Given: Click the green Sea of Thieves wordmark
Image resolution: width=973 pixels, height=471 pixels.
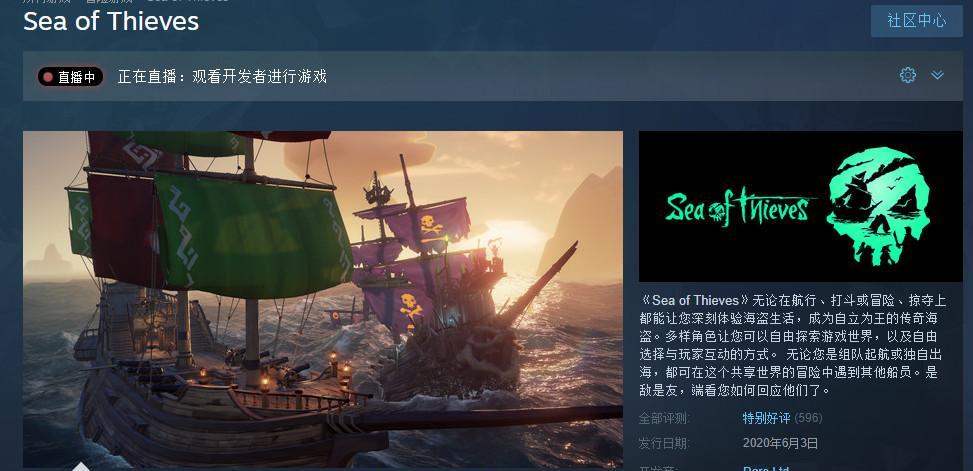Looking at the screenshot, I should pyautogui.click(x=738, y=207).
